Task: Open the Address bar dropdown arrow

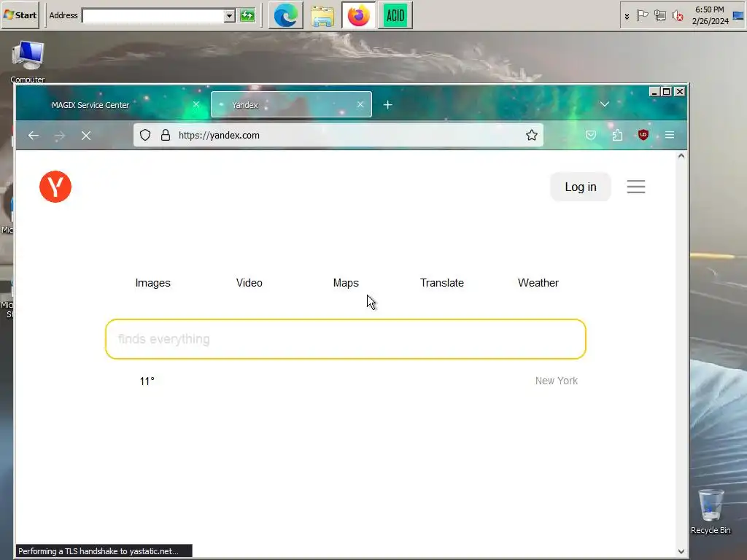Action: [229, 15]
